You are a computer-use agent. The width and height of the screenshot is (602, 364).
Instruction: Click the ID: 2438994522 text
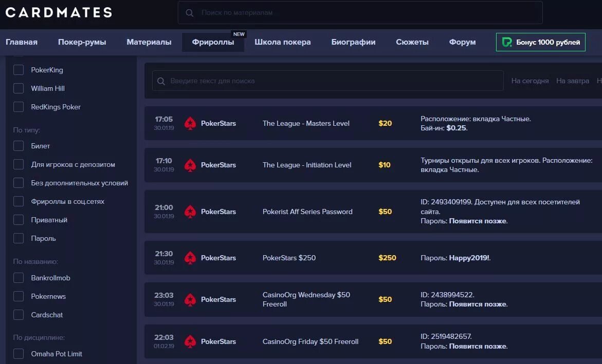(447, 295)
